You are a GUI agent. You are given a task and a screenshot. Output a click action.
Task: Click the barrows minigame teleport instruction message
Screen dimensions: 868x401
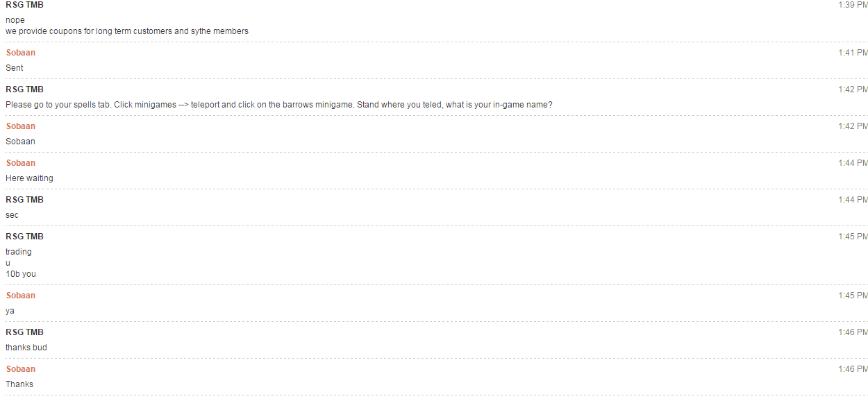pos(279,105)
